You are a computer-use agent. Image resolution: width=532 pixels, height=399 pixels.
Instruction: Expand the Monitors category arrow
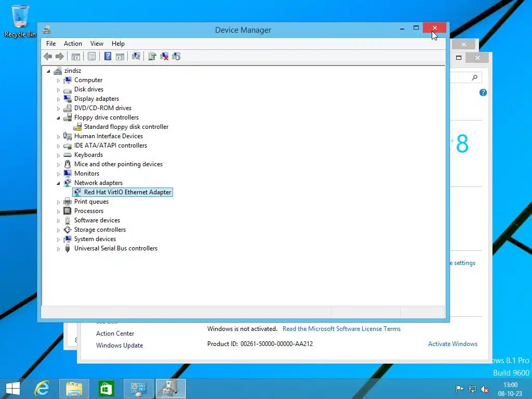[x=58, y=174]
